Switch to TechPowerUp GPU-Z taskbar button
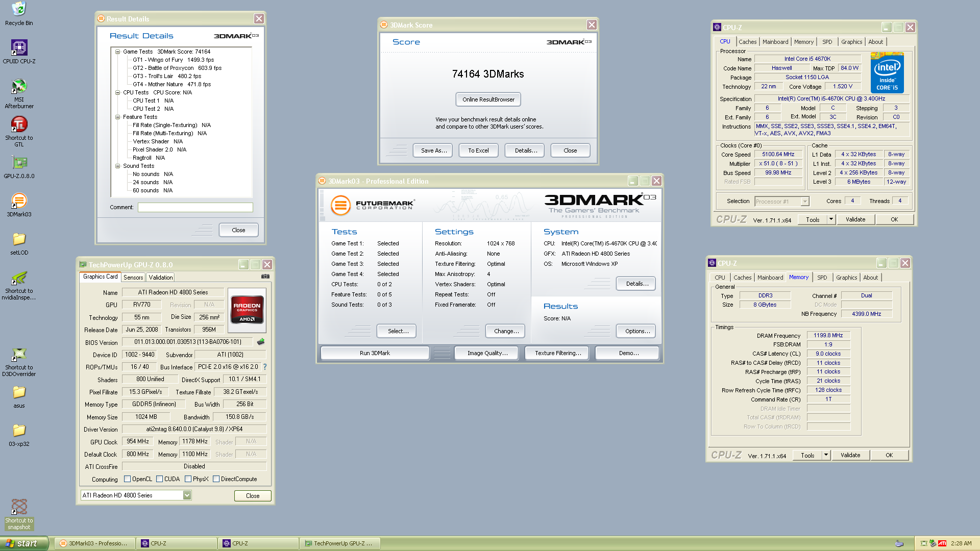This screenshot has height=551, width=980. point(339,543)
